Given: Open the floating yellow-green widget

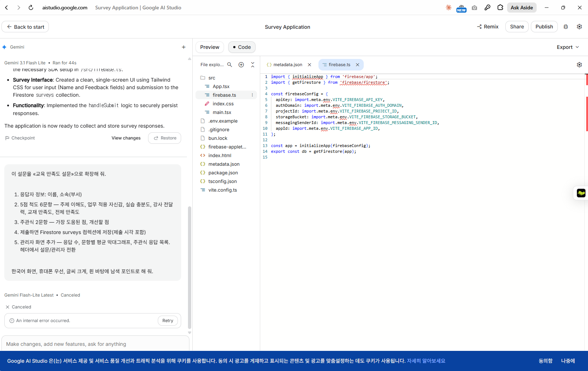Looking at the screenshot, I should [x=581, y=193].
